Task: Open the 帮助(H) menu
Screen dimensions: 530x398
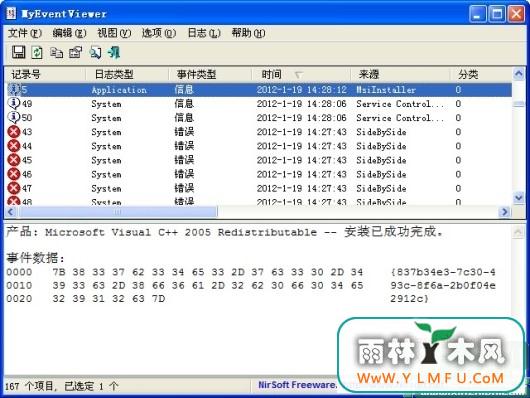Action: pyautogui.click(x=248, y=33)
